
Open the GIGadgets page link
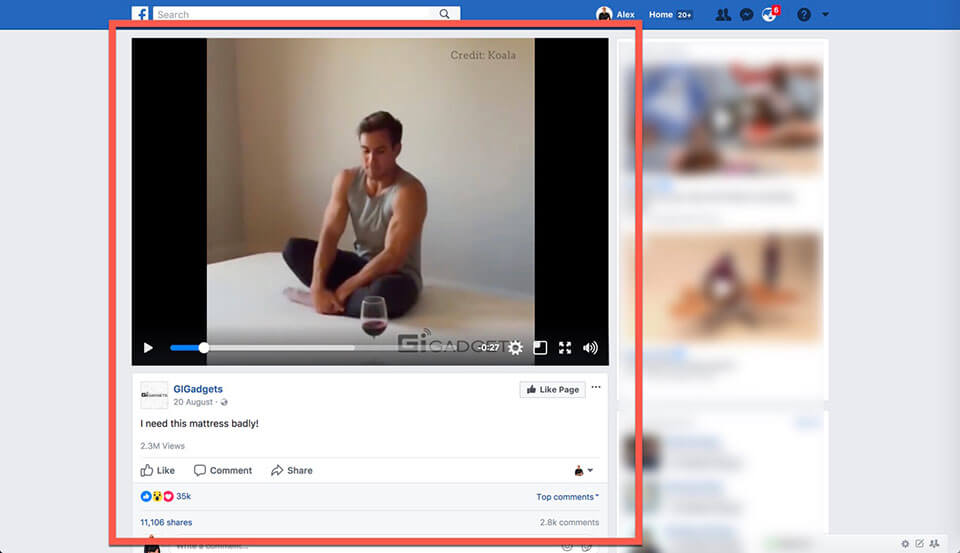point(198,389)
